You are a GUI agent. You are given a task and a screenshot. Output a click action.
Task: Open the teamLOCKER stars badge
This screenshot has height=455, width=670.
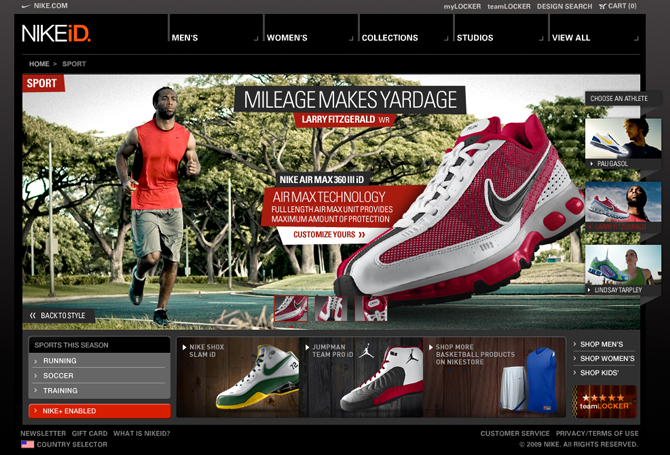coord(604,402)
